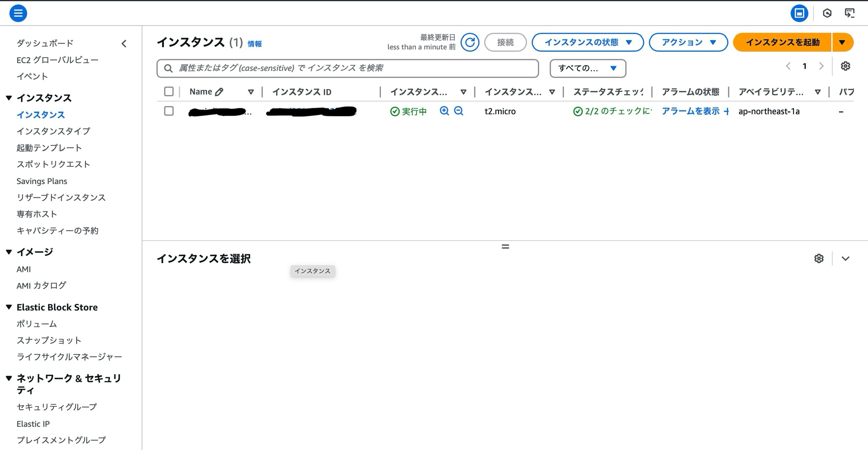This screenshot has width=868, height=450.
Task: Click the refresh instances icon
Action: pyautogui.click(x=470, y=43)
